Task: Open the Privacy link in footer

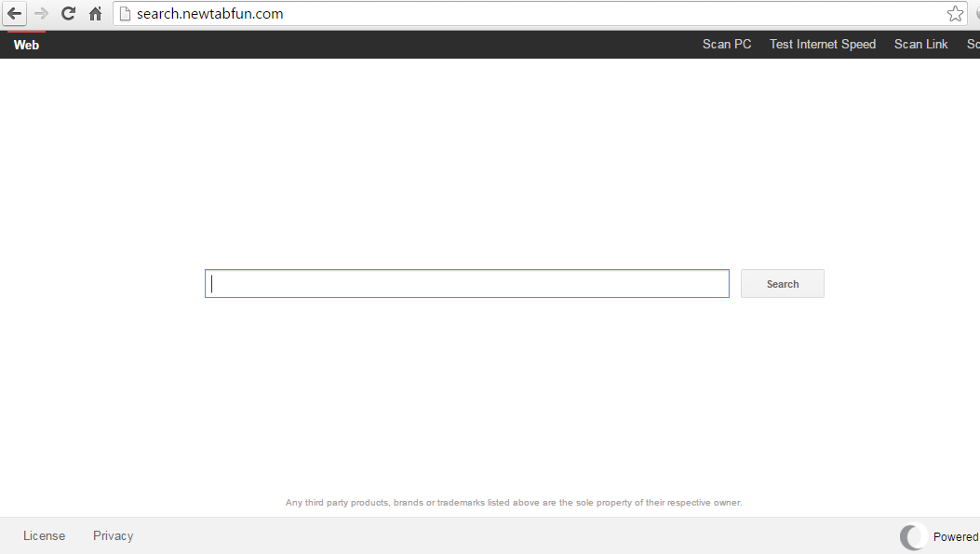Action: tap(114, 536)
